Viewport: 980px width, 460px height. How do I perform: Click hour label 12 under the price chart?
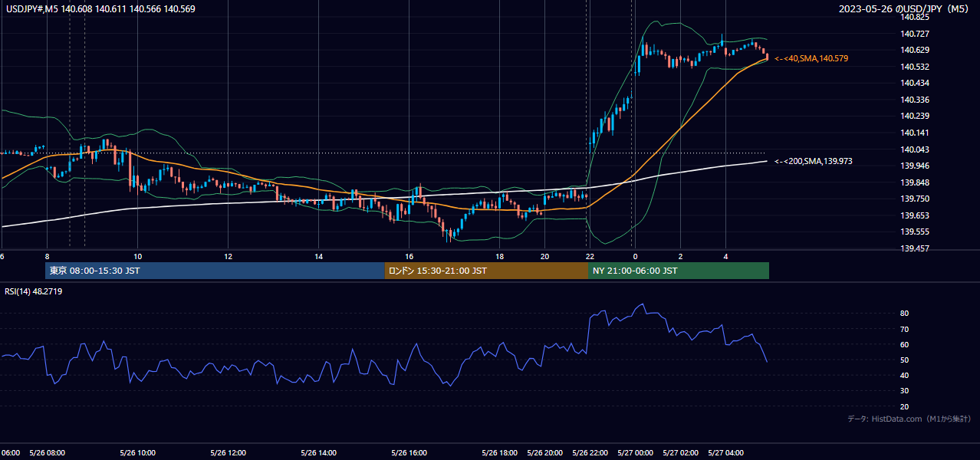[228, 256]
